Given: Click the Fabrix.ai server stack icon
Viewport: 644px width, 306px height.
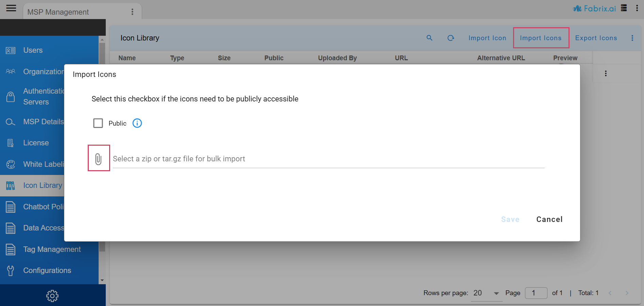Looking at the screenshot, I should (x=624, y=8).
